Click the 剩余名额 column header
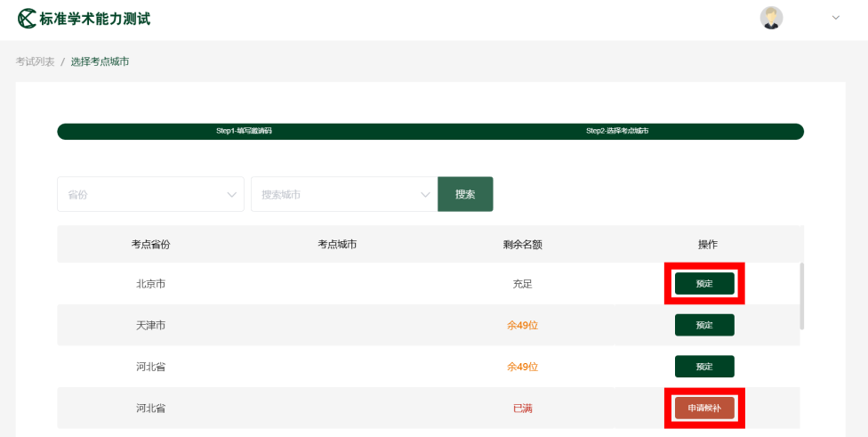The image size is (868, 437). point(522,244)
